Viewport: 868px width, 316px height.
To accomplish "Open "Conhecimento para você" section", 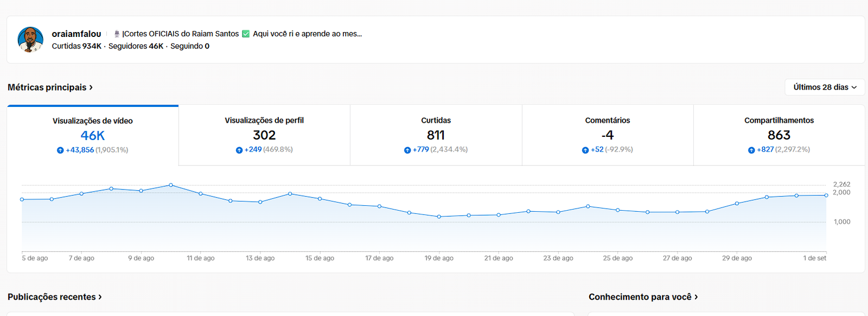I will 696,297.
